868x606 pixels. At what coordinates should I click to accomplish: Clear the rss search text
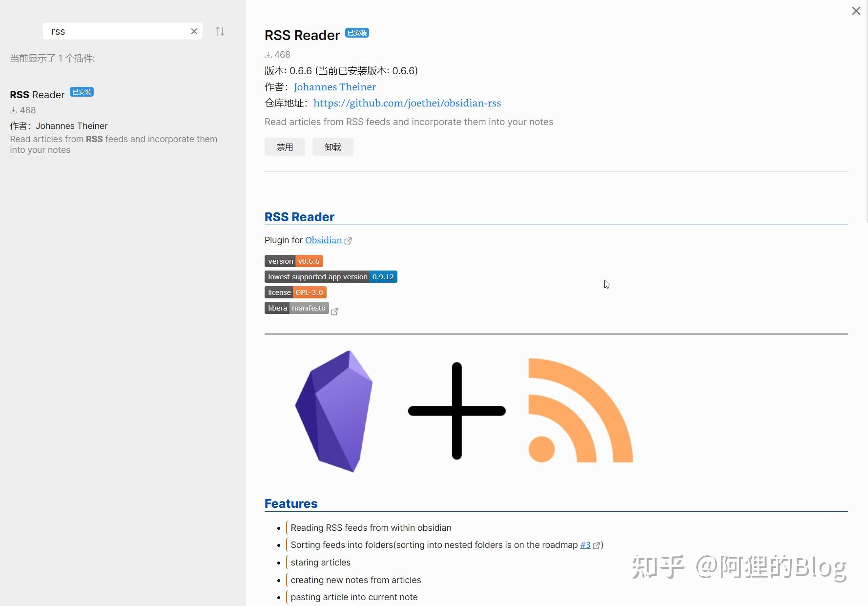click(194, 31)
